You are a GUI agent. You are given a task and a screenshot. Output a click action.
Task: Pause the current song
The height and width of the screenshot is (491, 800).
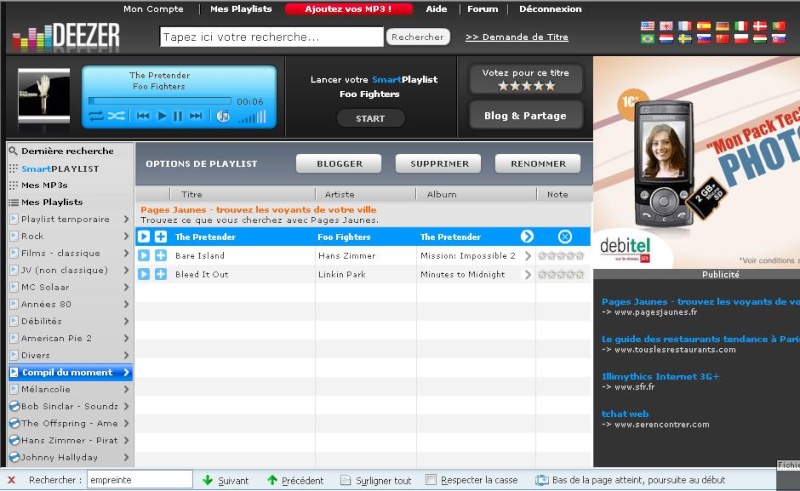[x=178, y=116]
